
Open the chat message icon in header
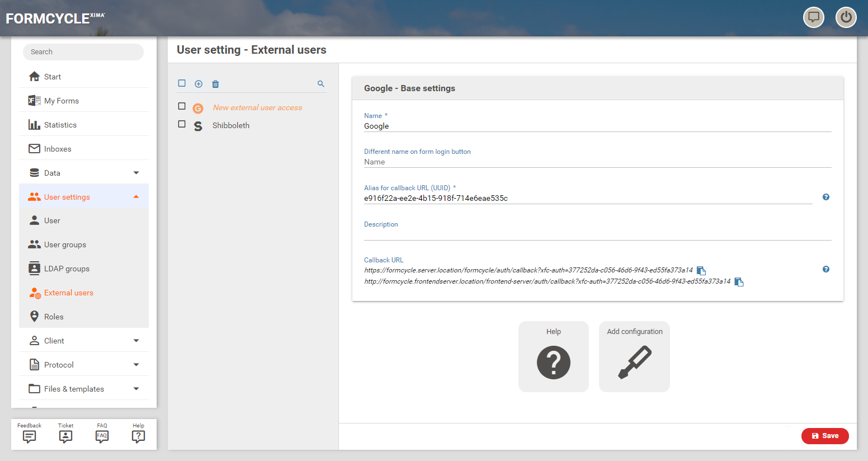[814, 17]
